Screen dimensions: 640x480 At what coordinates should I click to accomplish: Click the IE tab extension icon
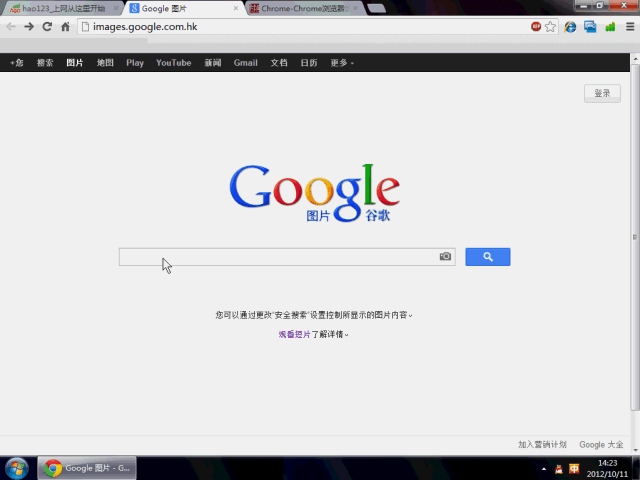pyautogui.click(x=570, y=27)
